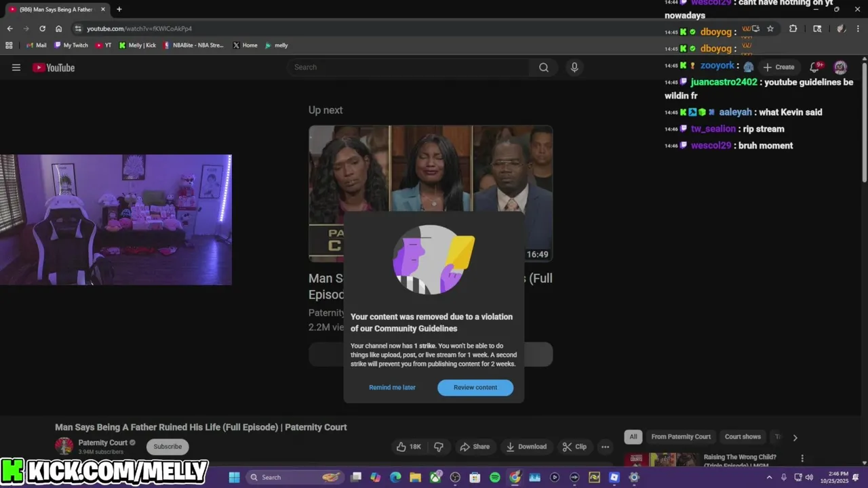Viewport: 868px width, 488px height.
Task: Open File Explorer from the taskbar
Action: [x=415, y=477]
